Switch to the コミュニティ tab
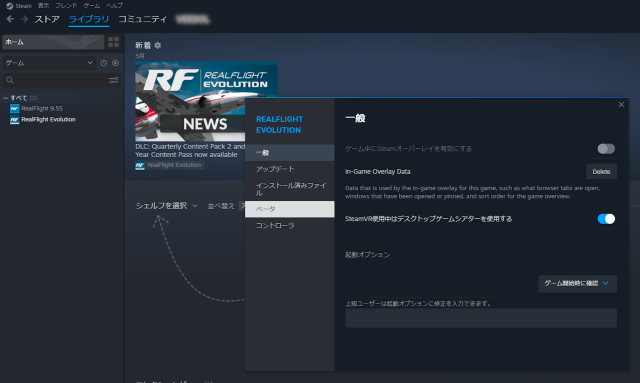 click(142, 19)
